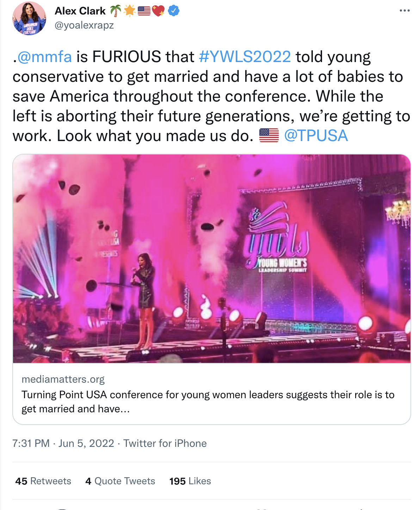
Task: Click the US flag emoji before @TPUSA
Action: point(269,135)
